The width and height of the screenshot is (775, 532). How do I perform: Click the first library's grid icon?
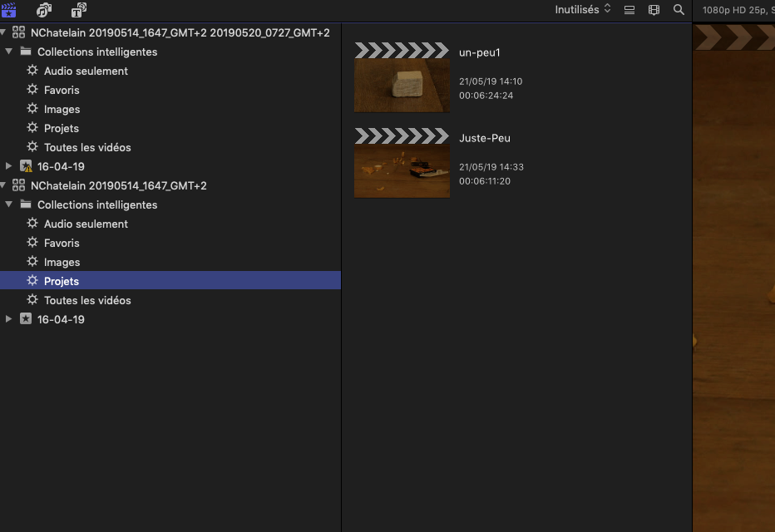click(x=18, y=32)
